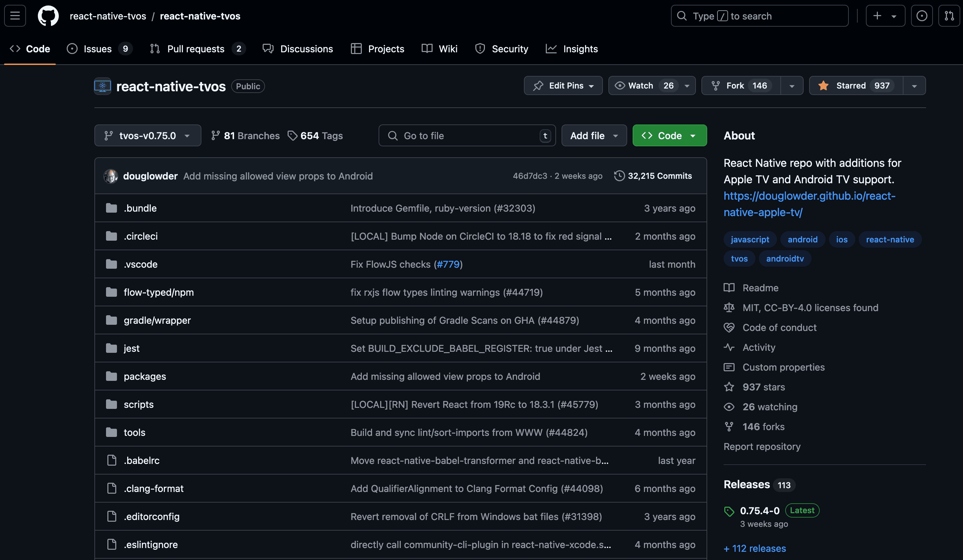Click the tags icon next to 654 Tags

tap(292, 135)
